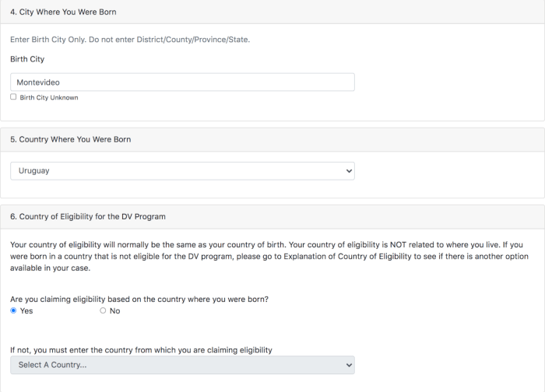
Task: Click the chevron arrow on Select A Country
Action: (x=349, y=365)
